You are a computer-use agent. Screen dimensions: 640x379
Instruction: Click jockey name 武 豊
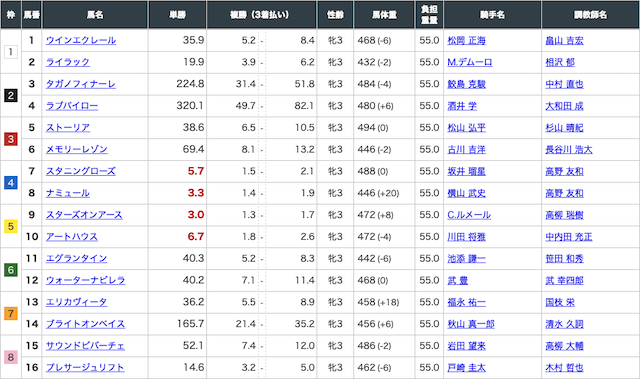pos(458,280)
